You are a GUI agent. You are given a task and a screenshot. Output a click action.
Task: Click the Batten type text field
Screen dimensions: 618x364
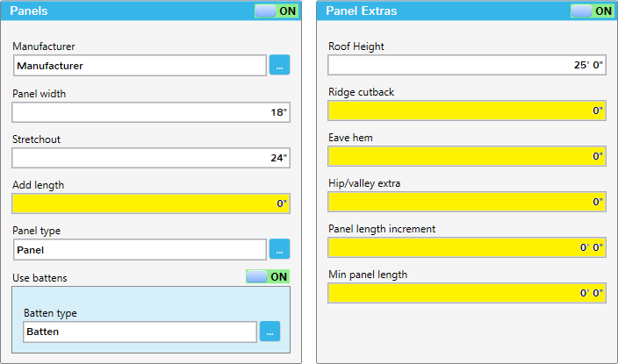140,332
